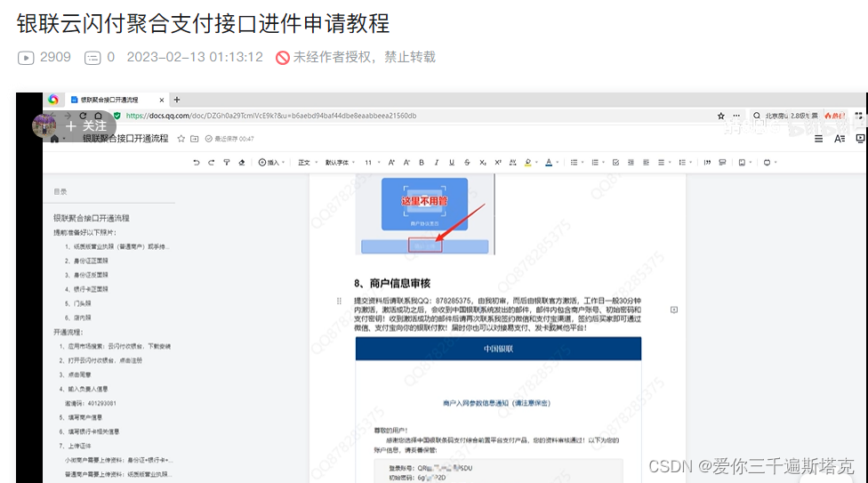Apply subscript formatting
The image size is (868, 483).
click(483, 162)
